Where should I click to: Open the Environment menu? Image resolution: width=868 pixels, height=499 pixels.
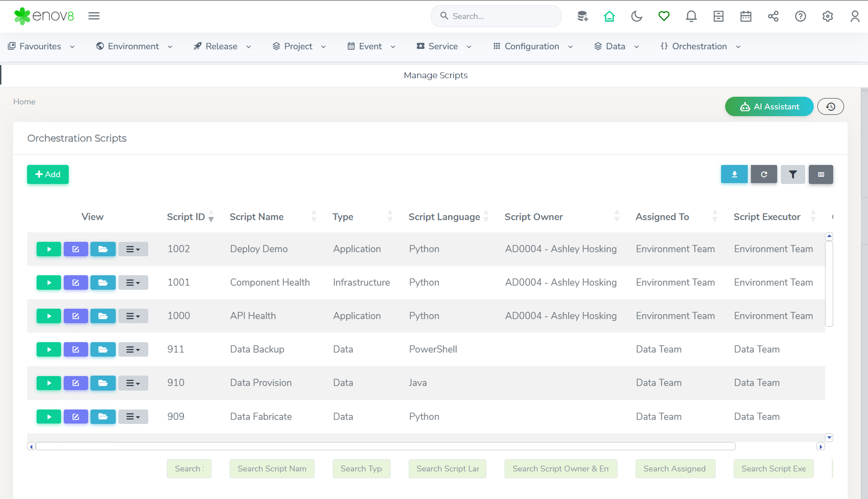pyautogui.click(x=134, y=47)
